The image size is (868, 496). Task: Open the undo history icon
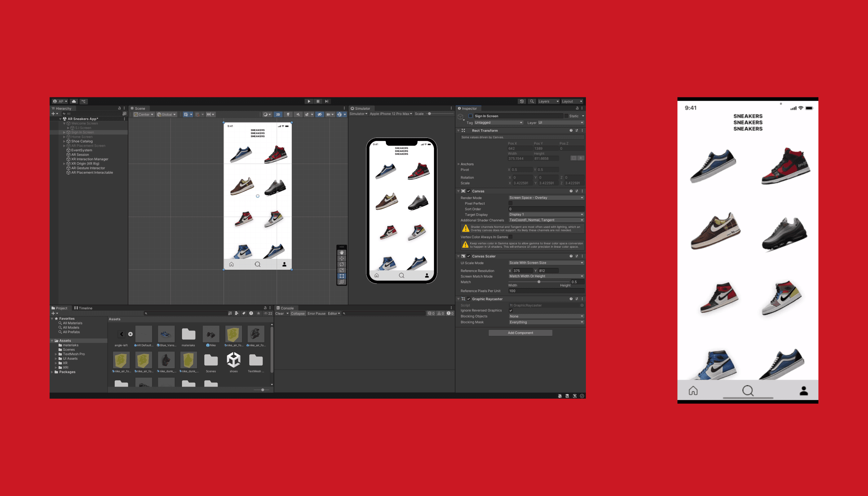coord(521,101)
